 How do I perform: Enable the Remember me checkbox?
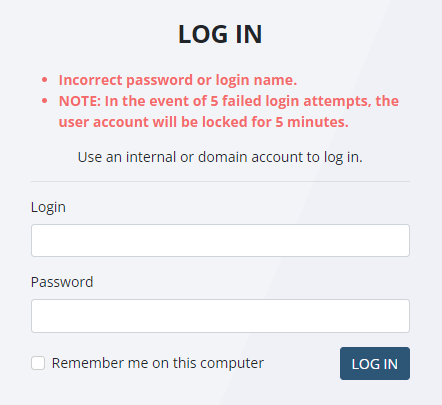tap(38, 363)
